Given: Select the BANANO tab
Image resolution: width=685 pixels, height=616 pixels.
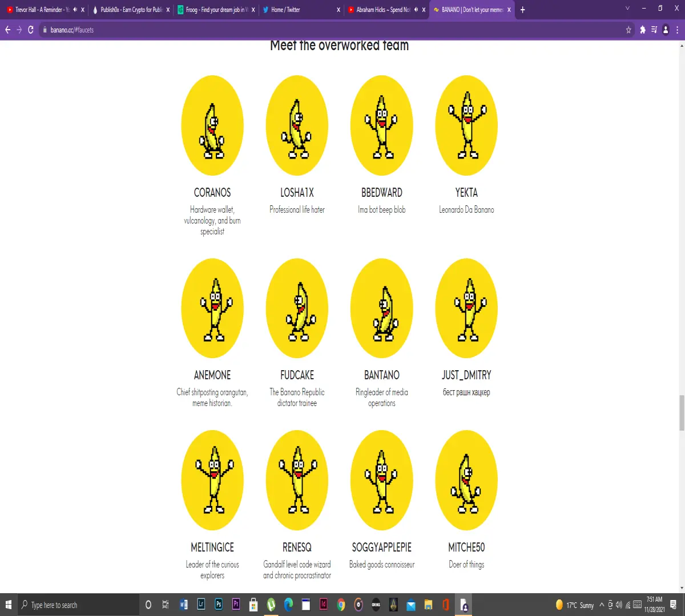Looking at the screenshot, I should (471, 10).
